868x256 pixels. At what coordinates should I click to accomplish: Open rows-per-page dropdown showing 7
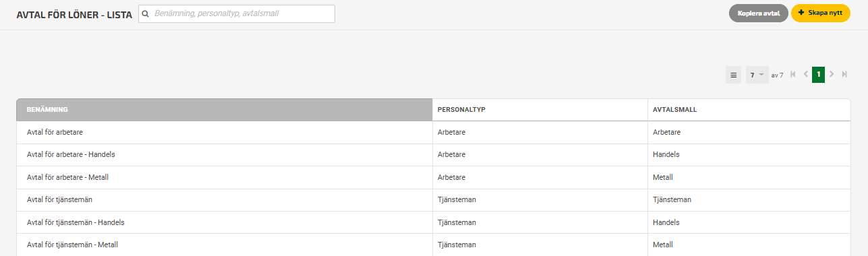click(x=757, y=75)
